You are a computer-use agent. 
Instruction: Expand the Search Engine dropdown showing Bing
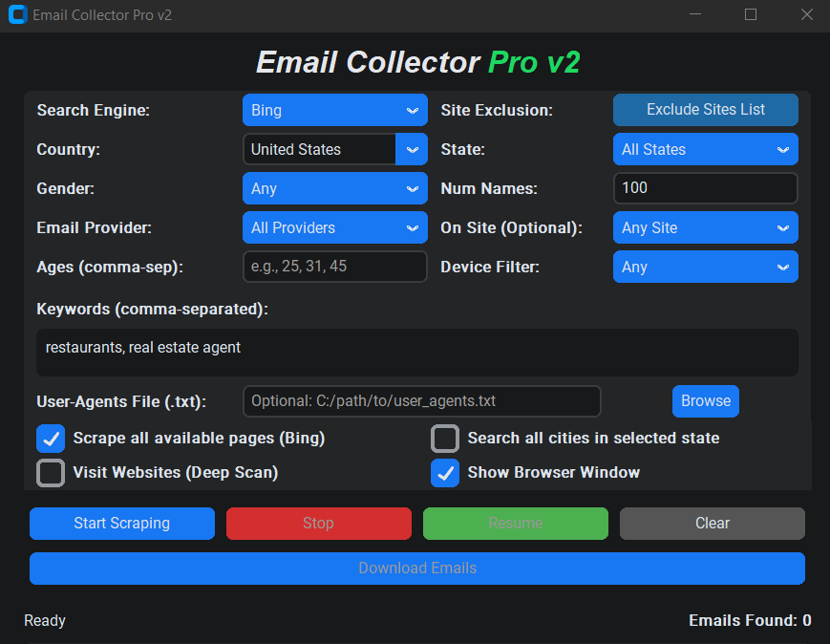334,110
